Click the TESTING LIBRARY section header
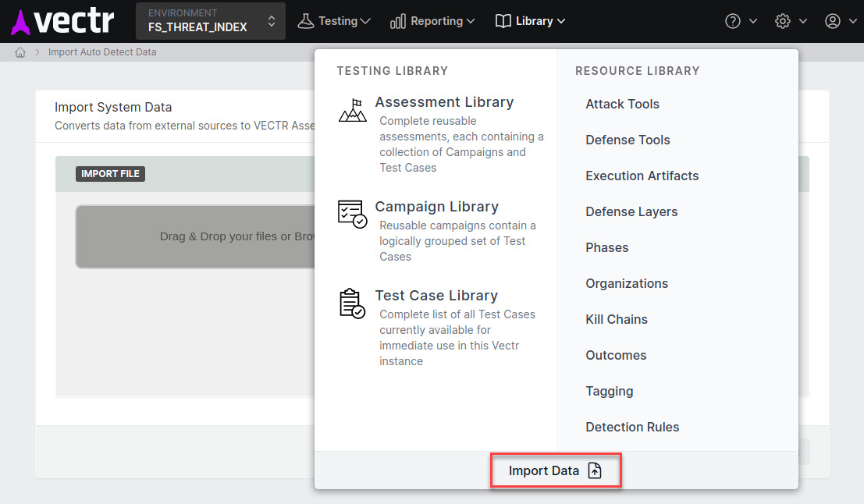This screenshot has height=504, width=864. 393,71
